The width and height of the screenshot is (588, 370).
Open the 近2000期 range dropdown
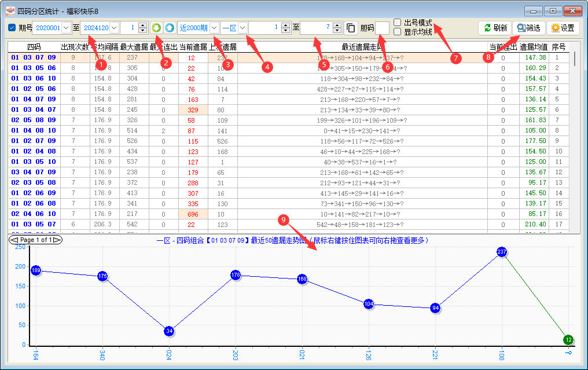pos(214,28)
